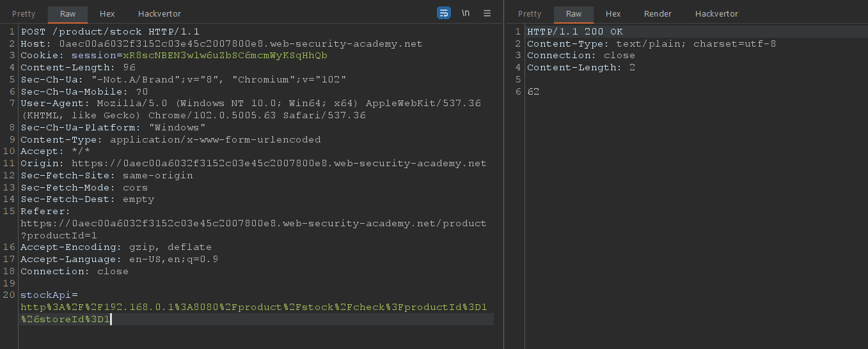Viewport: 868px width, 349px height.
Task: Click the POST /product/stock request line
Action: click(110, 31)
